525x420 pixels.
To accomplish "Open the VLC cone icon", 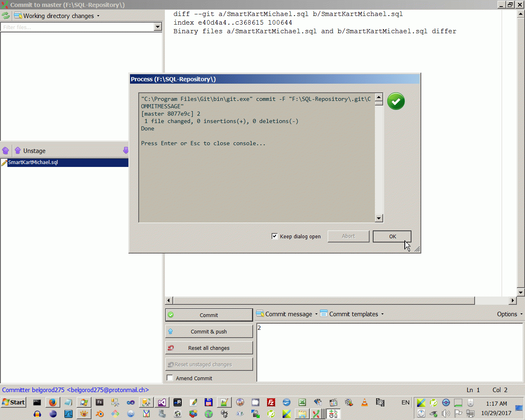I will (364, 402).
